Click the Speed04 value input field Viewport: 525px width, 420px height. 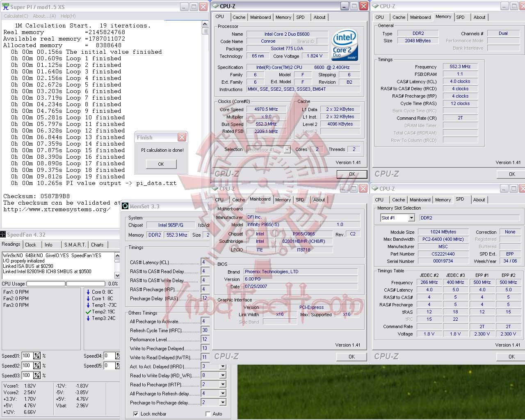coord(109,356)
